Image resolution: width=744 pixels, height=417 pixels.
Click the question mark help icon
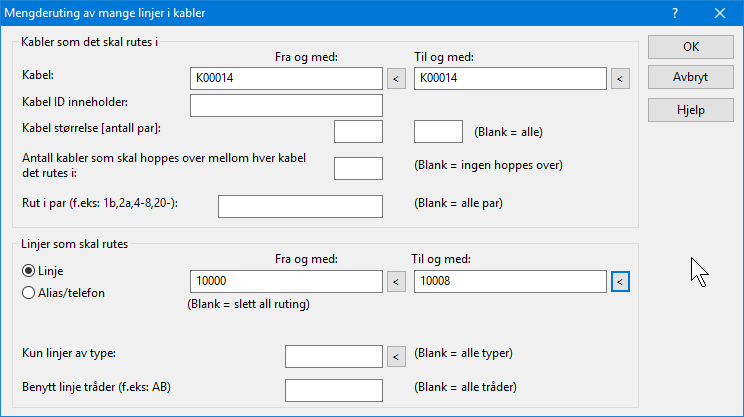[x=675, y=13]
